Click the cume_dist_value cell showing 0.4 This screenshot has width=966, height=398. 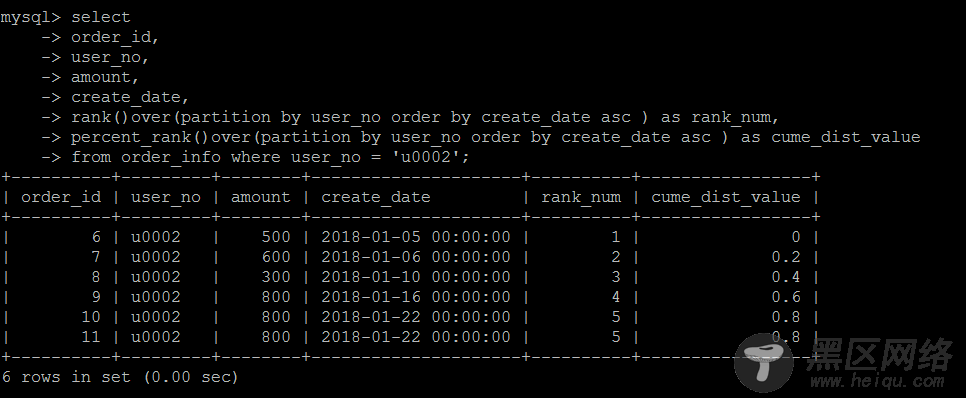coord(785,277)
